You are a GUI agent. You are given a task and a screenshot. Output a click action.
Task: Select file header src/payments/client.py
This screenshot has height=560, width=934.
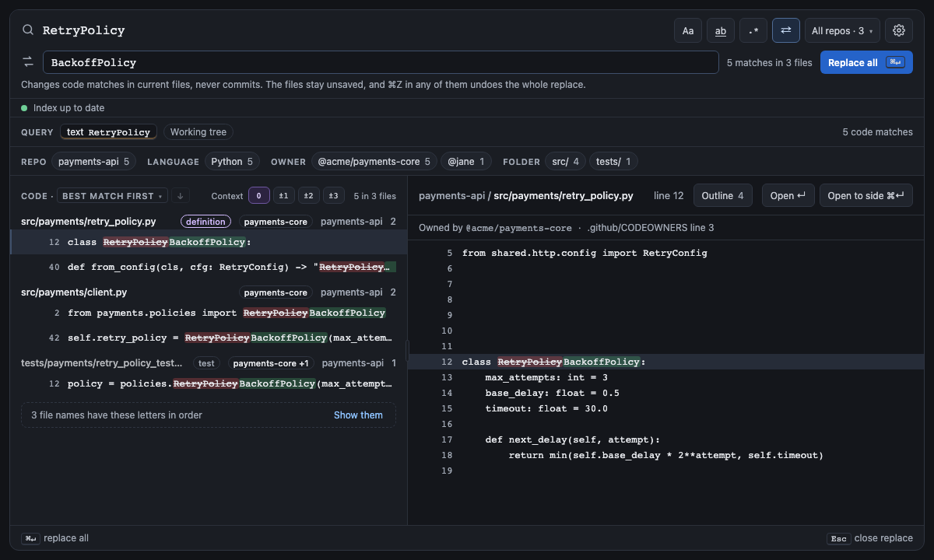pos(209,292)
